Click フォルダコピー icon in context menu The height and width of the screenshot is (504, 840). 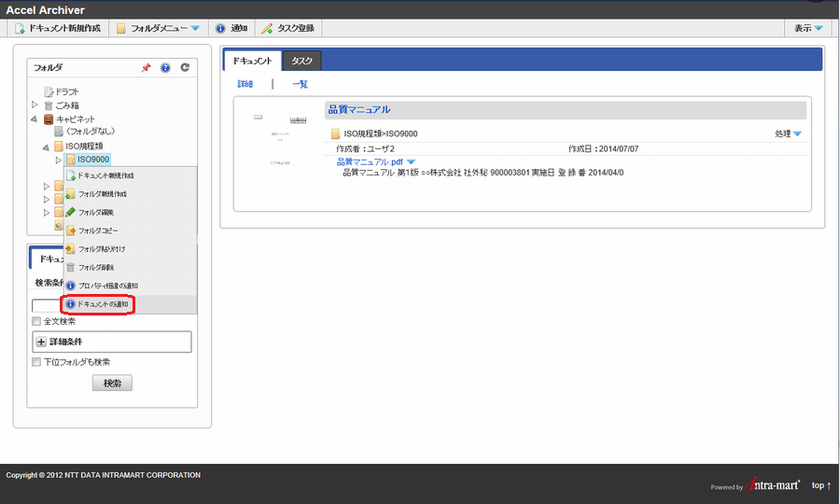point(71,231)
